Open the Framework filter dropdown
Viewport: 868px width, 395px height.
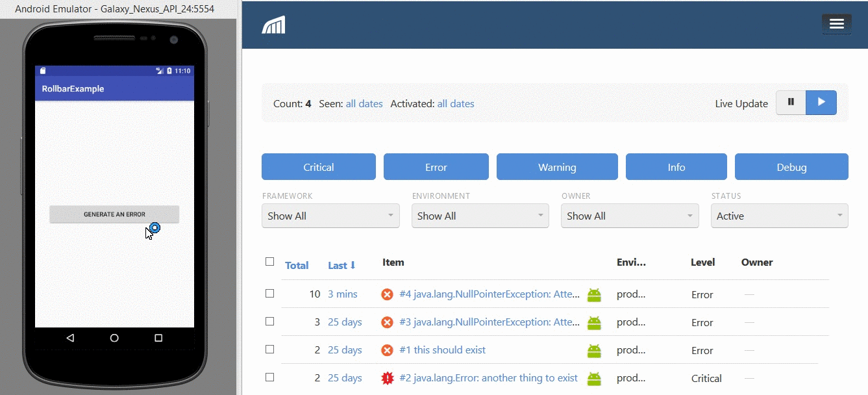coord(330,216)
